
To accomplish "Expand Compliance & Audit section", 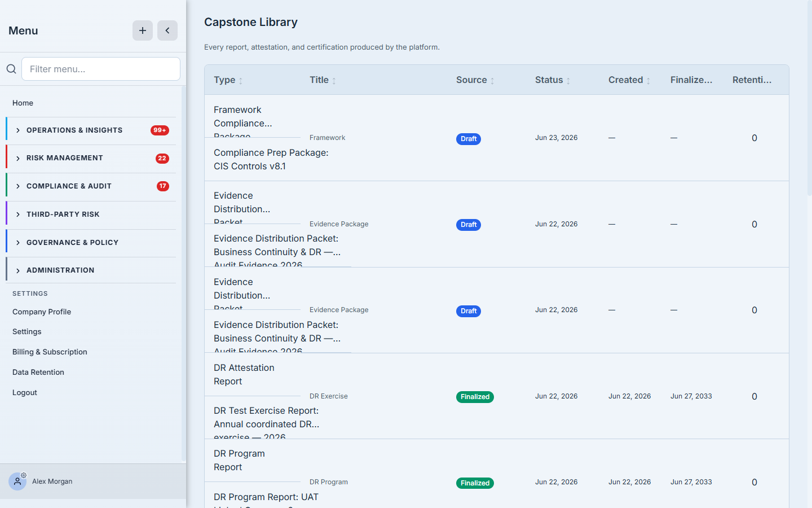I will tap(91, 186).
